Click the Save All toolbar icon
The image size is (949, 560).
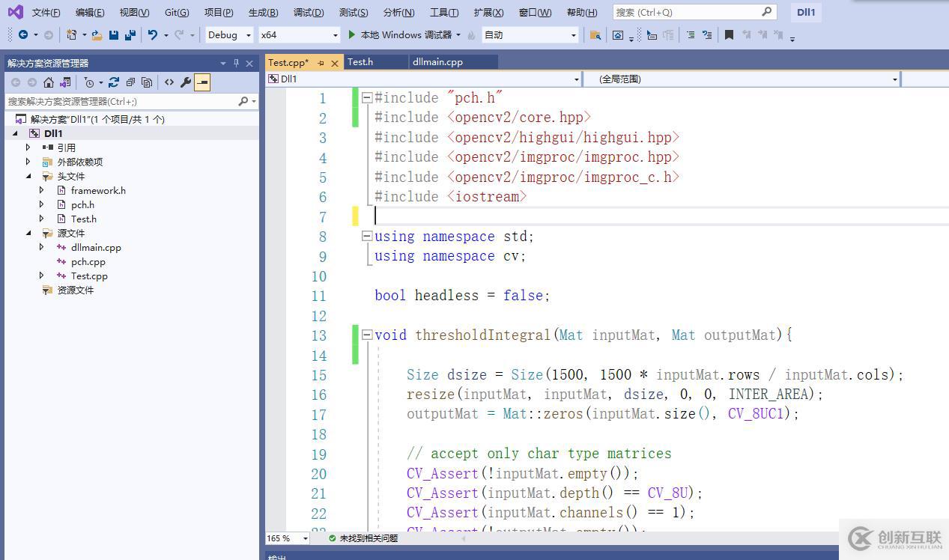click(130, 35)
